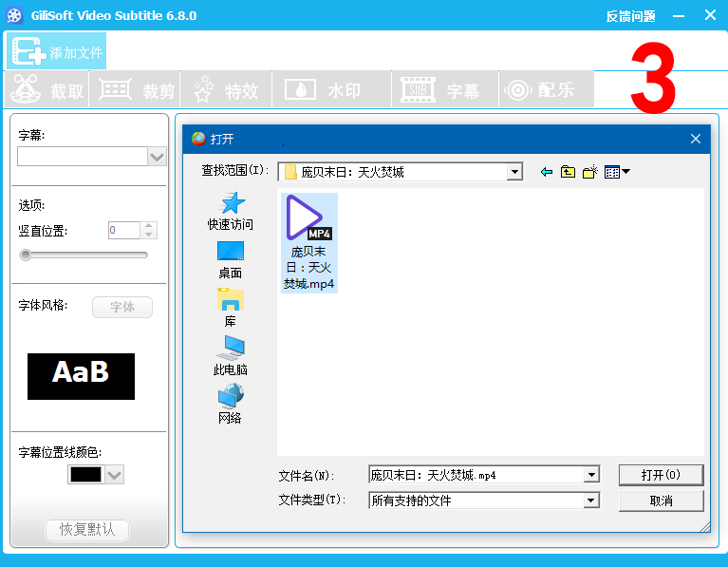Click the black subtitle line color swatch

point(85,475)
